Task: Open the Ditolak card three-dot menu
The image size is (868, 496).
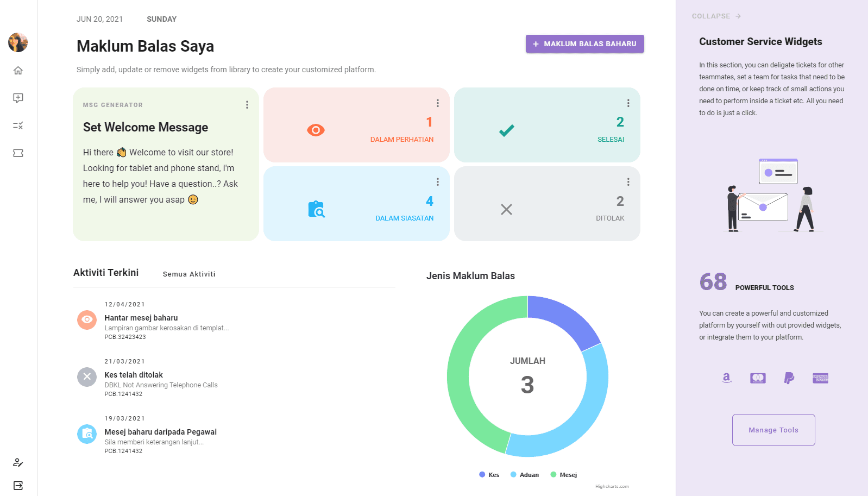Action: point(628,182)
